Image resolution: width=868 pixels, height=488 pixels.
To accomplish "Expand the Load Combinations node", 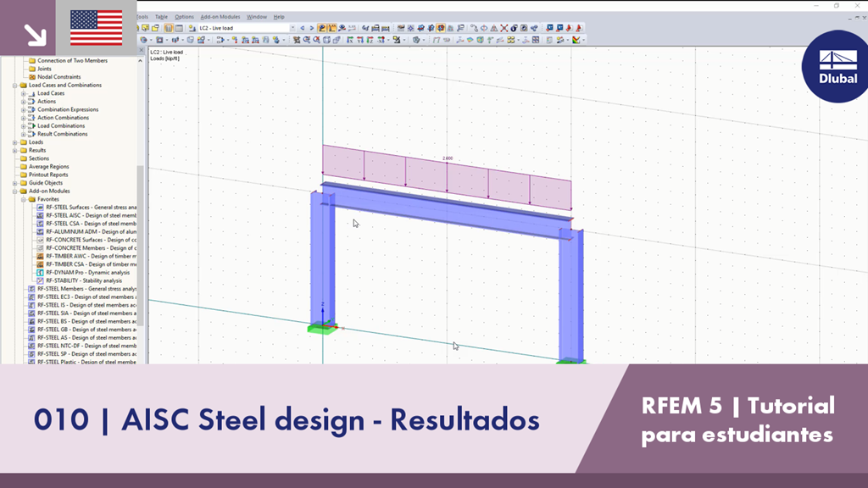I will [23, 126].
